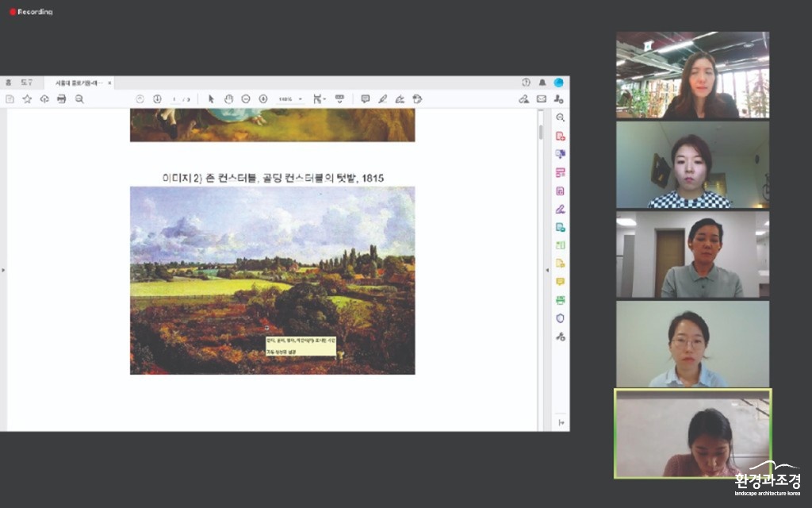812x508 pixels.
Task: Click the Save file icon in Acrobat toolbar
Action: pyautogui.click(x=10, y=99)
